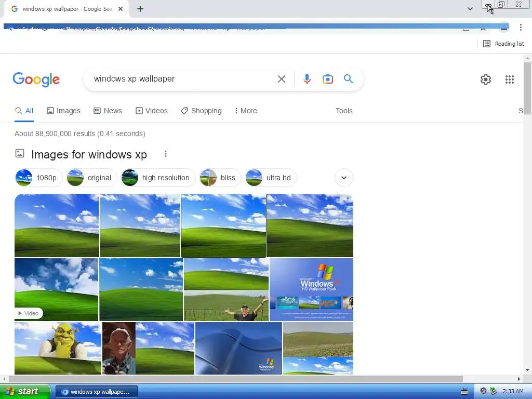Switch to the Shopping tab

[x=201, y=111]
